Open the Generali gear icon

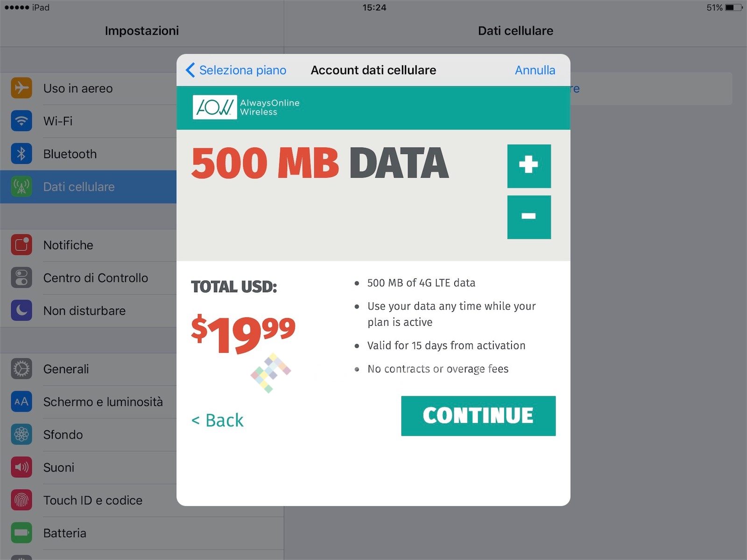(21, 369)
